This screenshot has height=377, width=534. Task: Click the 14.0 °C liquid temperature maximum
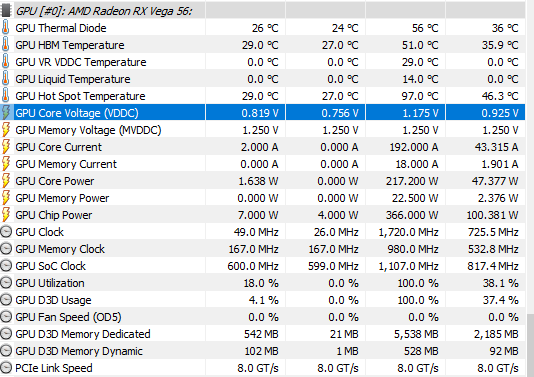[420, 79]
